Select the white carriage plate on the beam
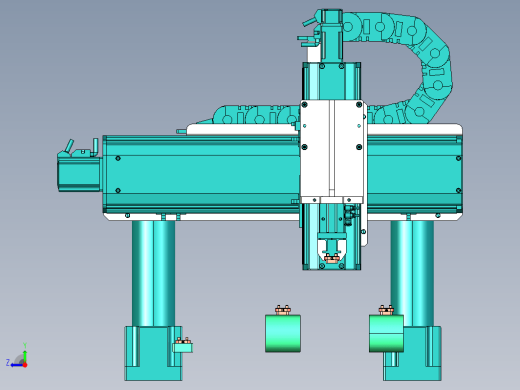Image resolution: width=520 pixels, height=390 pixels. coord(333,151)
